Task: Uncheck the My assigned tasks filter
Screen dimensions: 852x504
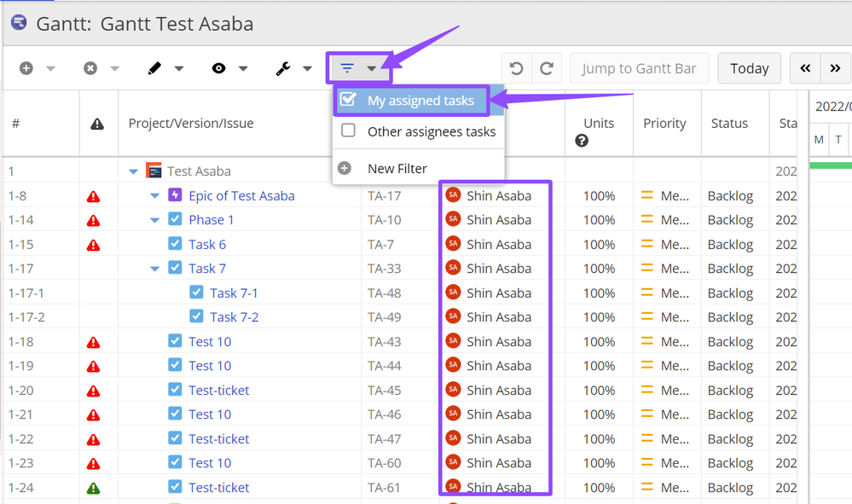Action: 348,100
